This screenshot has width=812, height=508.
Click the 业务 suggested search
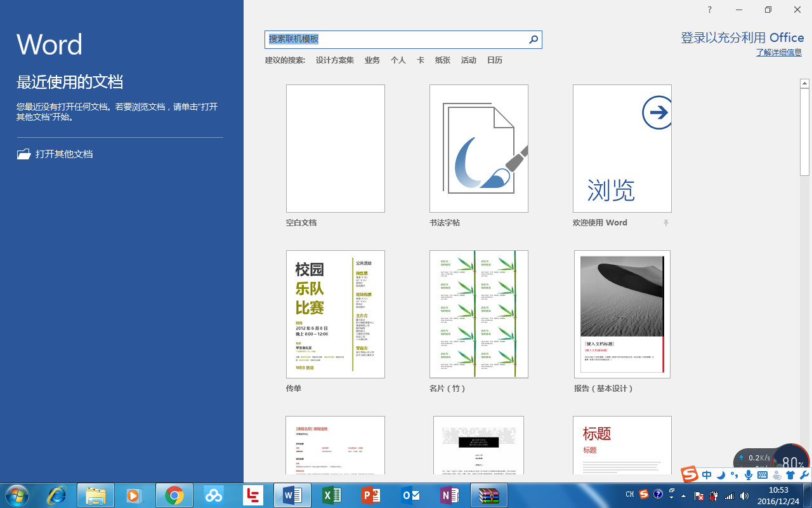coord(372,60)
